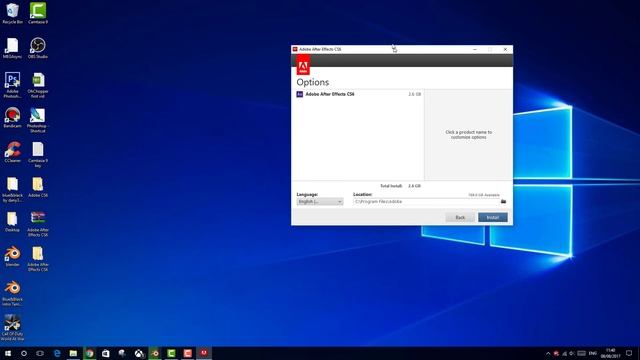640x360 pixels.
Task: Open the Xbox app from the taskbar
Action: click(139, 353)
